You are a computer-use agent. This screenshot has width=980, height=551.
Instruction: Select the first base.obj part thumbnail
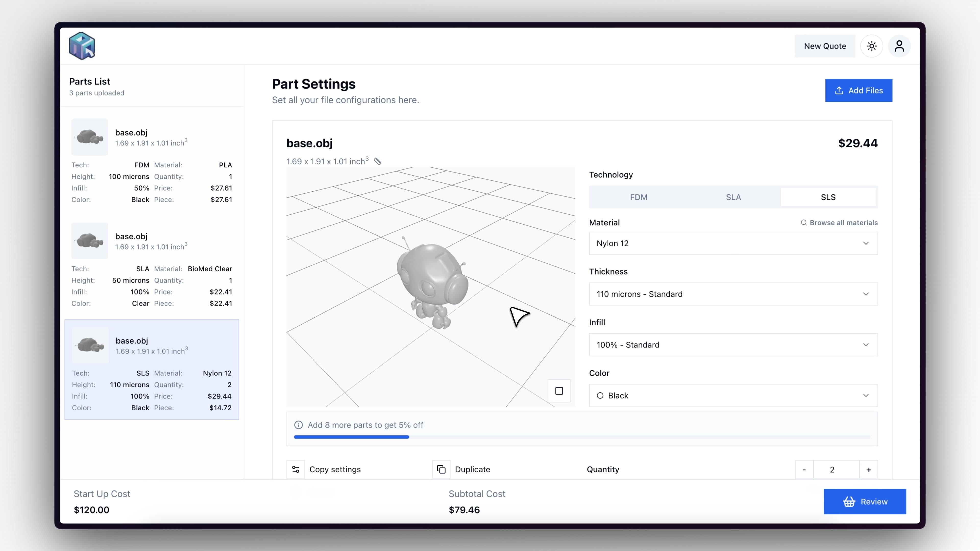89,137
